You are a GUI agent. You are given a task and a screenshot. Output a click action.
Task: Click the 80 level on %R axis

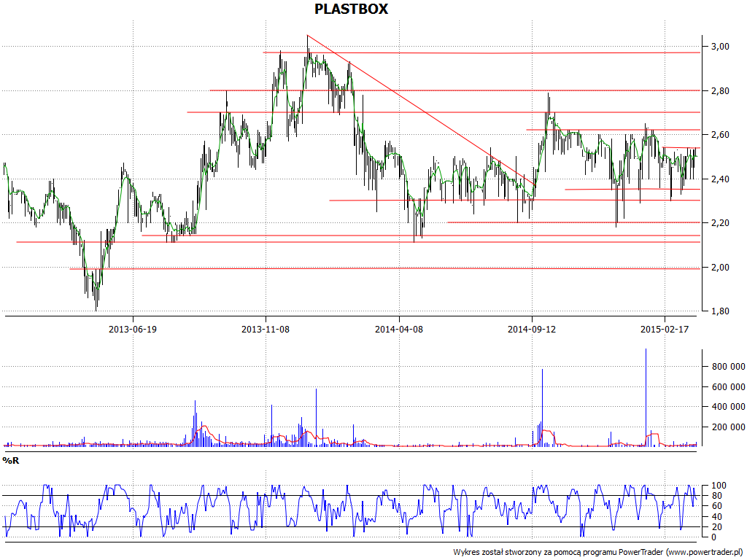pos(716,496)
